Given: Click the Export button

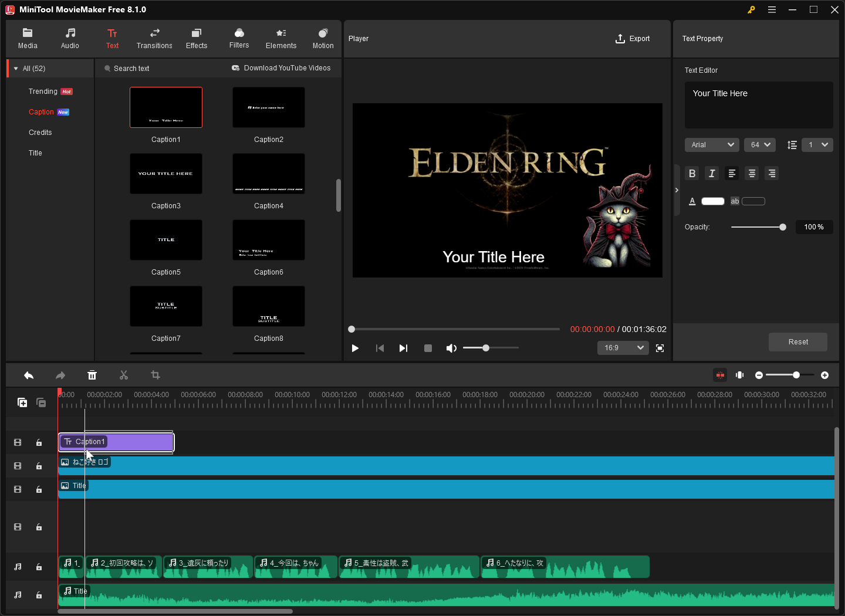Looking at the screenshot, I should [x=633, y=39].
